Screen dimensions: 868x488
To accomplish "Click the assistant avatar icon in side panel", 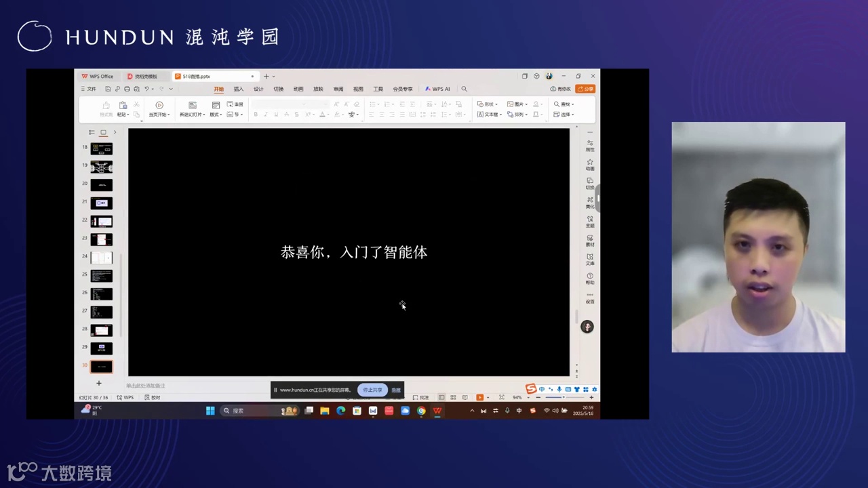I will point(587,327).
